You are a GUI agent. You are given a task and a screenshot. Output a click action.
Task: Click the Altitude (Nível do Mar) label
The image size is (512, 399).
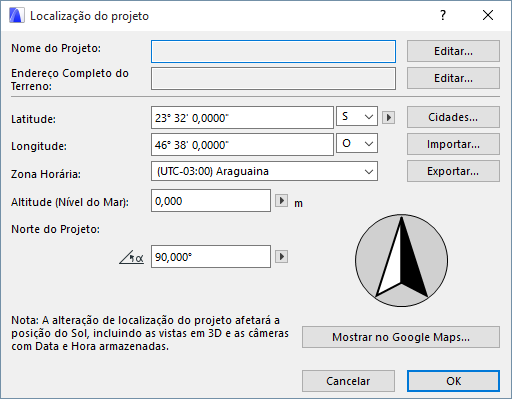70,202
